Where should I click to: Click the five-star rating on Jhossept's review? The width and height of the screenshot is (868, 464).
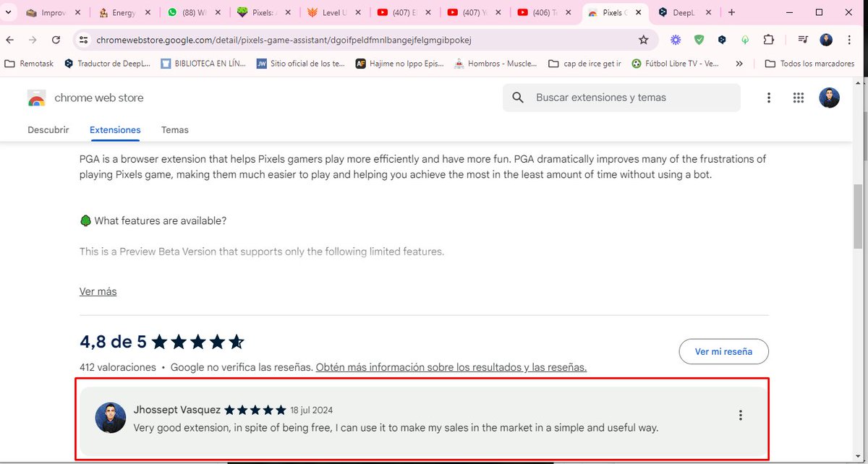(255, 410)
